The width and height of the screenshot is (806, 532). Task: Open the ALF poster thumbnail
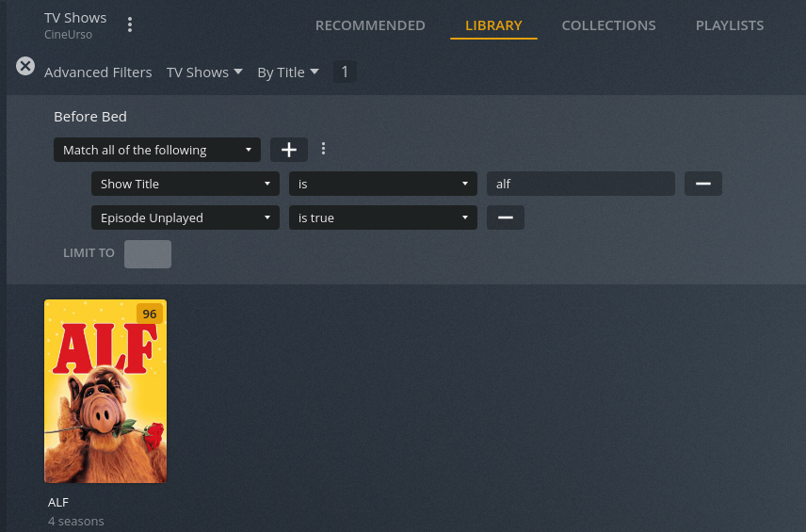click(105, 391)
